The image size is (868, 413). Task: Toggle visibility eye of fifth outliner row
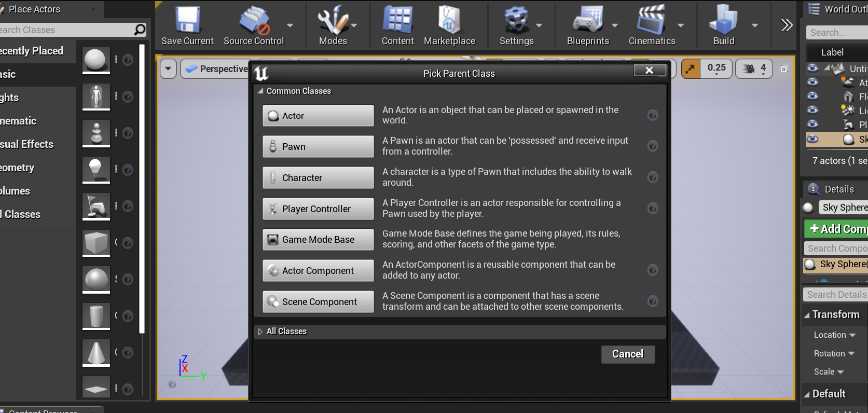812,124
